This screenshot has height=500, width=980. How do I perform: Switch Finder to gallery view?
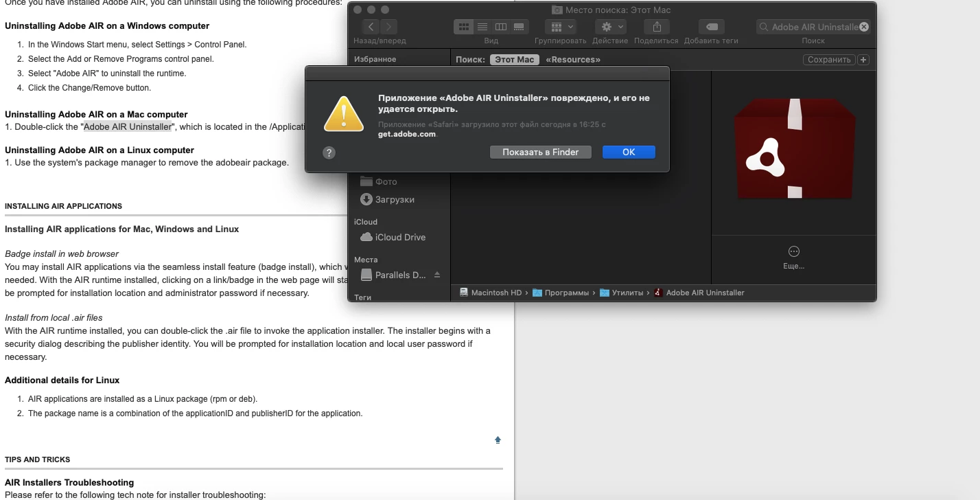[x=519, y=27]
